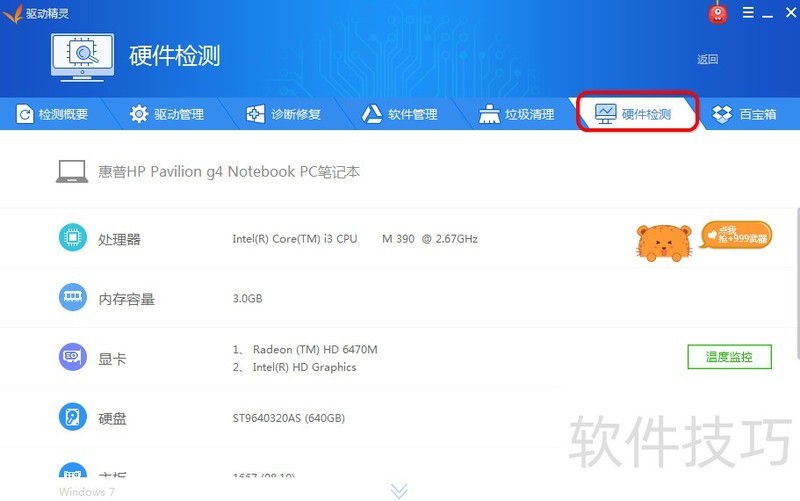Screen dimensions: 800x501
Task: Select the 显卡 row label
Action: (x=112, y=359)
